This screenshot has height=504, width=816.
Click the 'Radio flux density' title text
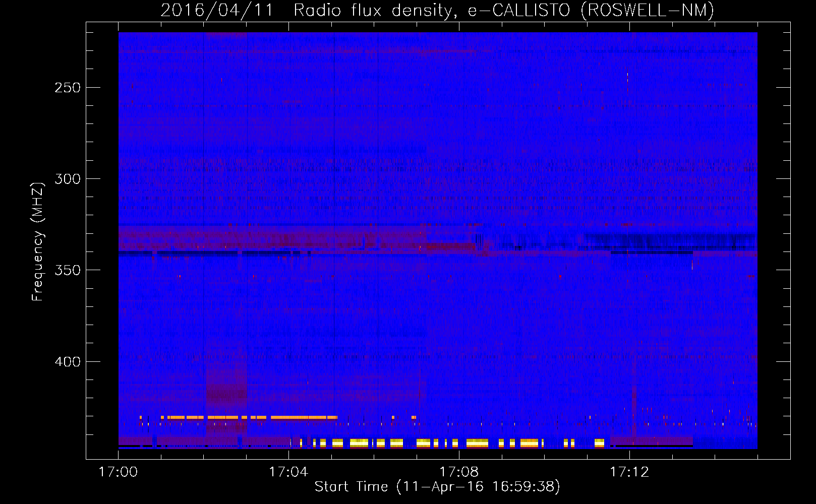point(375,10)
